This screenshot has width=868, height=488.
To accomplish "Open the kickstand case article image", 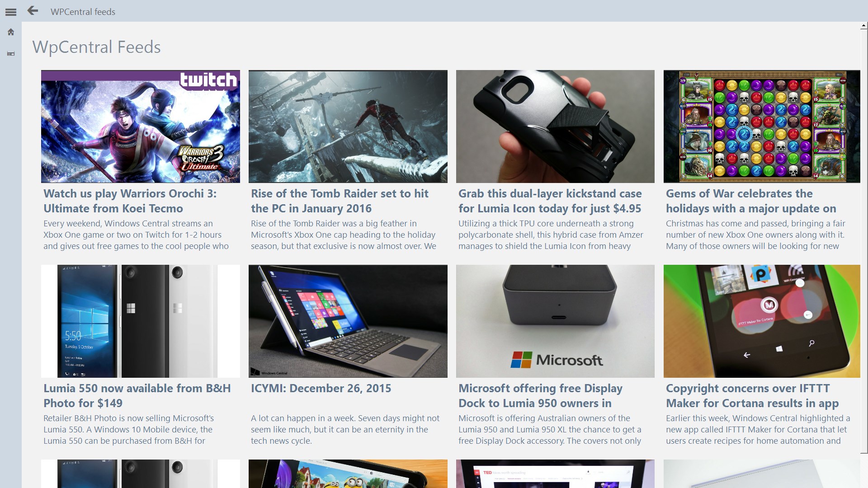I will (555, 127).
